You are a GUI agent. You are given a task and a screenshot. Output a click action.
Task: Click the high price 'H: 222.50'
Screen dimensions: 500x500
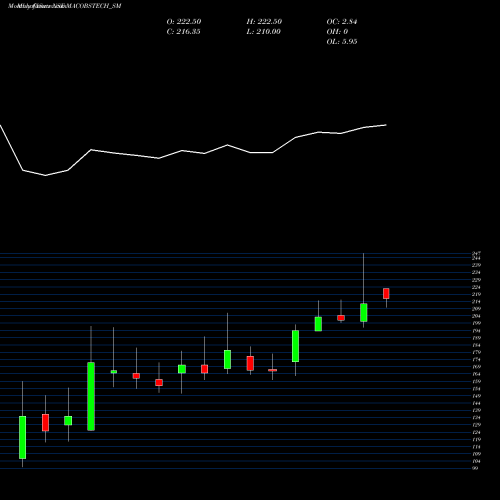tap(264, 22)
